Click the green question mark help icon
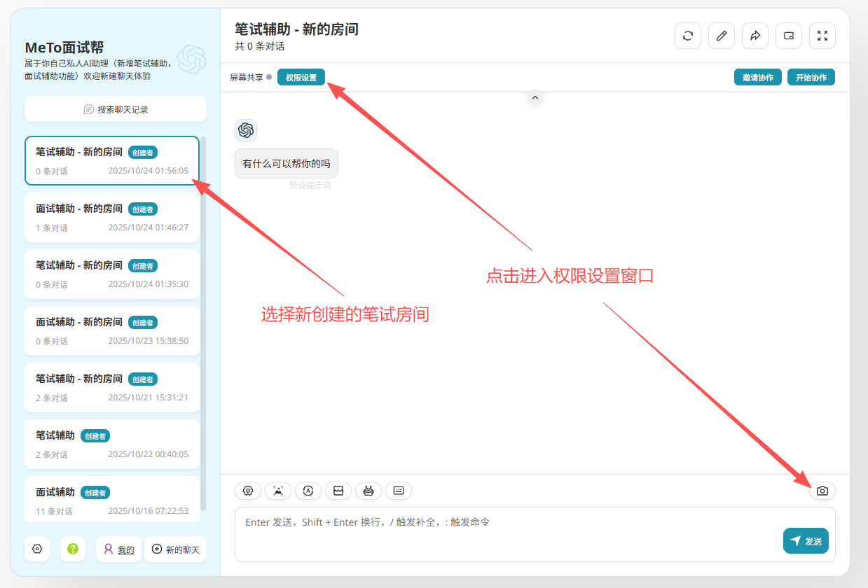 point(73,549)
